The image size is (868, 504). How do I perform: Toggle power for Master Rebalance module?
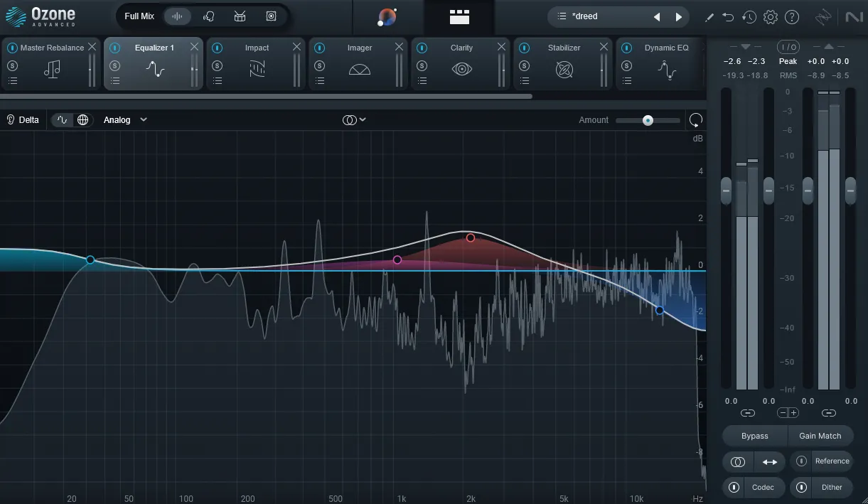tap(13, 48)
